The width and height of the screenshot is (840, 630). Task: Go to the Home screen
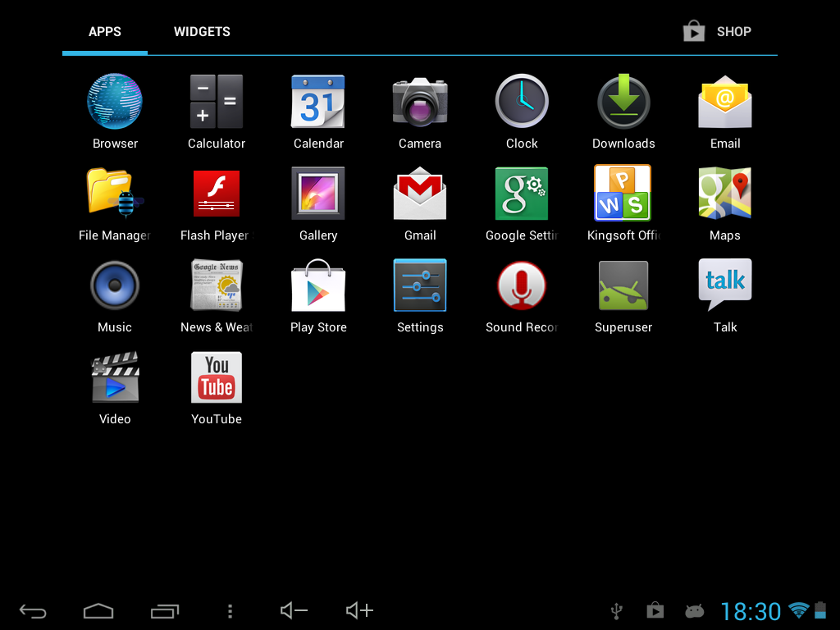click(x=98, y=610)
